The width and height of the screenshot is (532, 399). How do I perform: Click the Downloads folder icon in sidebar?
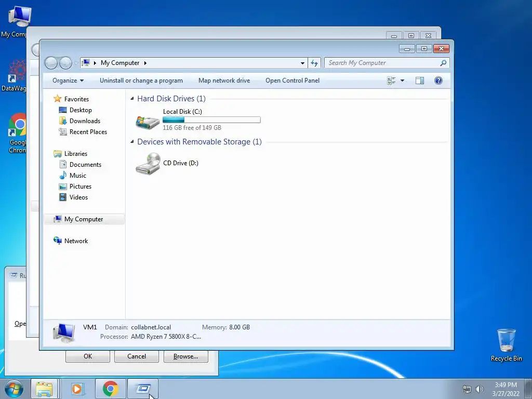63,121
